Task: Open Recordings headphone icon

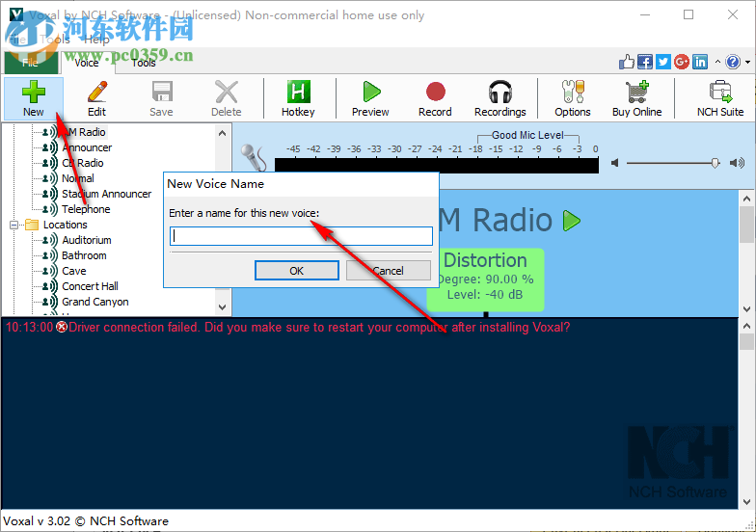Action: point(499,92)
